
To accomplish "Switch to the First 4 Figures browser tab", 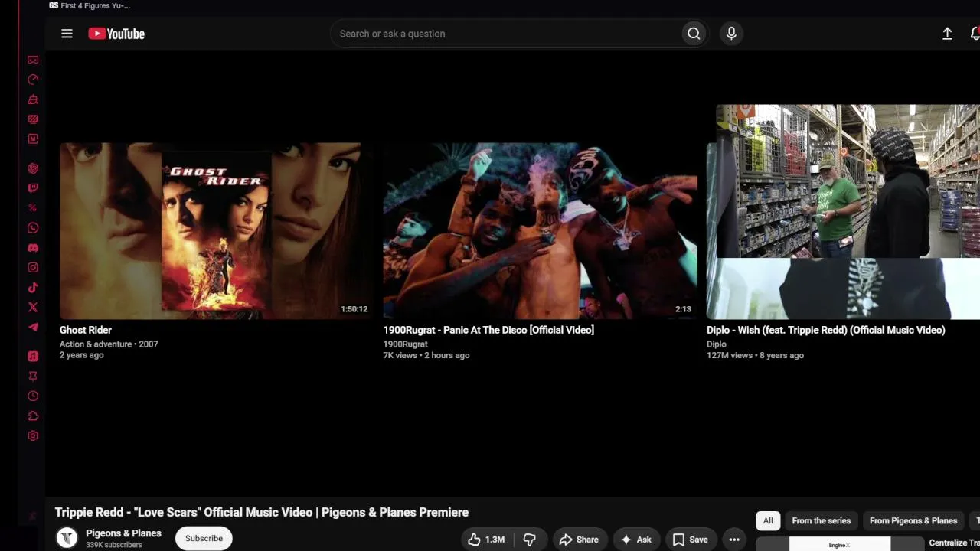I will point(90,5).
